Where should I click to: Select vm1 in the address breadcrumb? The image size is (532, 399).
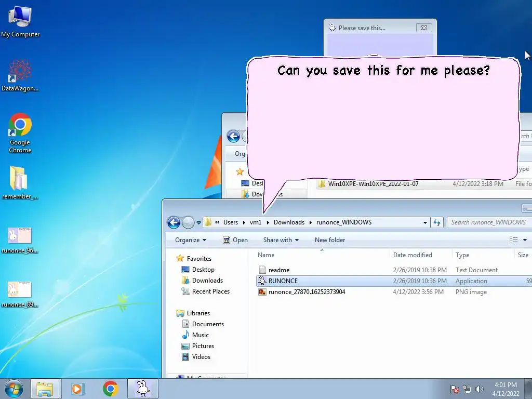tap(256, 222)
